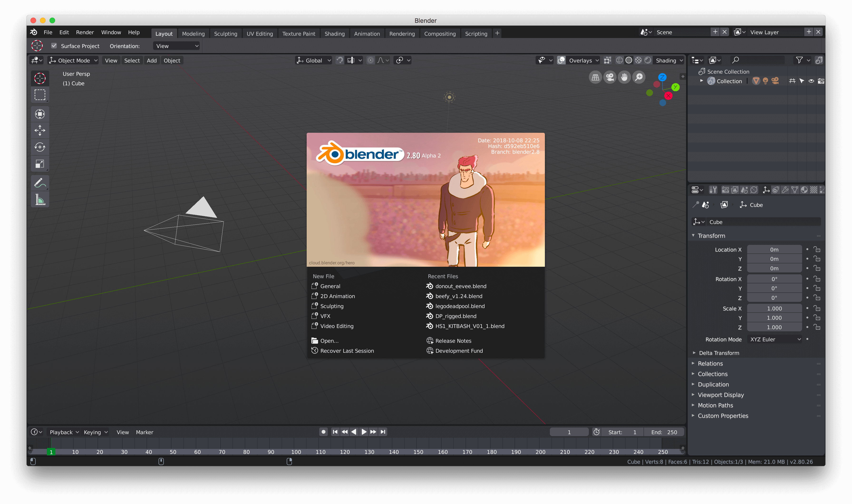This screenshot has height=504, width=852.
Task: Toggle snapping magnet in viewport header
Action: tap(340, 61)
